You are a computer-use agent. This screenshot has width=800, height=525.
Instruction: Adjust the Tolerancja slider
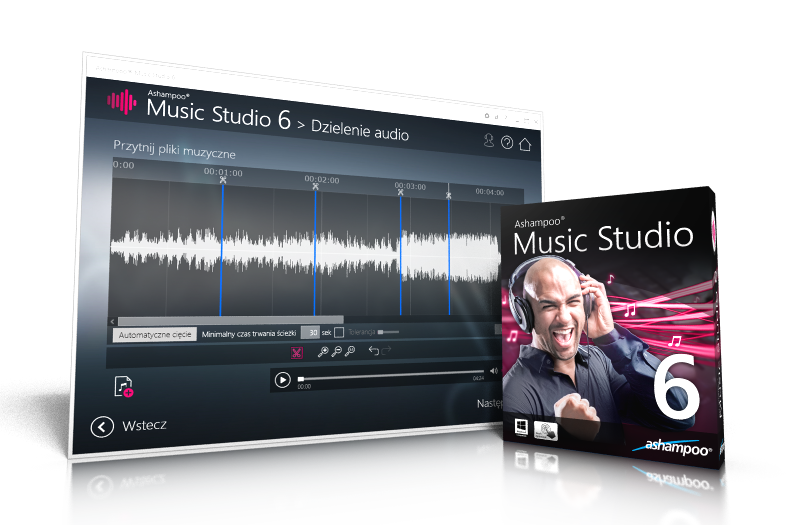click(x=386, y=332)
